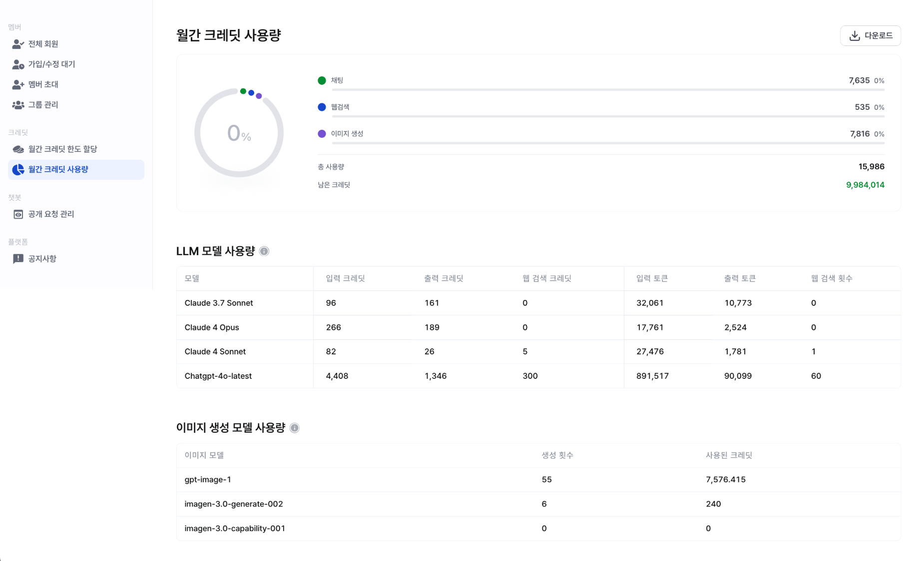
Task: Click the blue 웹검색 legend dot
Action: [322, 107]
